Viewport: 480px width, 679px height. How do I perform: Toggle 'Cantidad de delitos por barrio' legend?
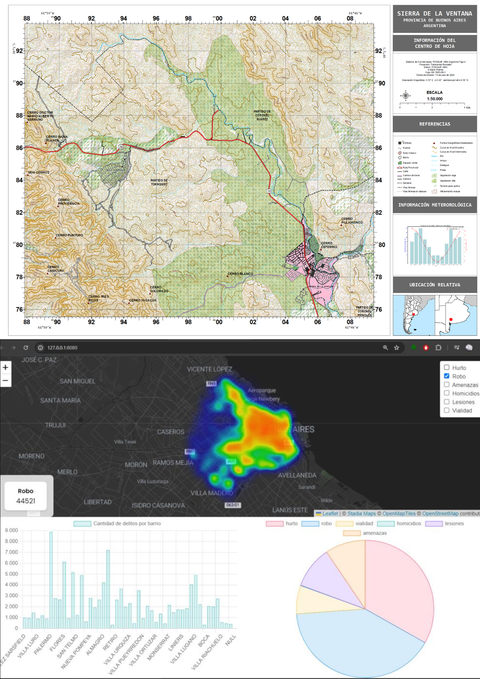click(117, 524)
